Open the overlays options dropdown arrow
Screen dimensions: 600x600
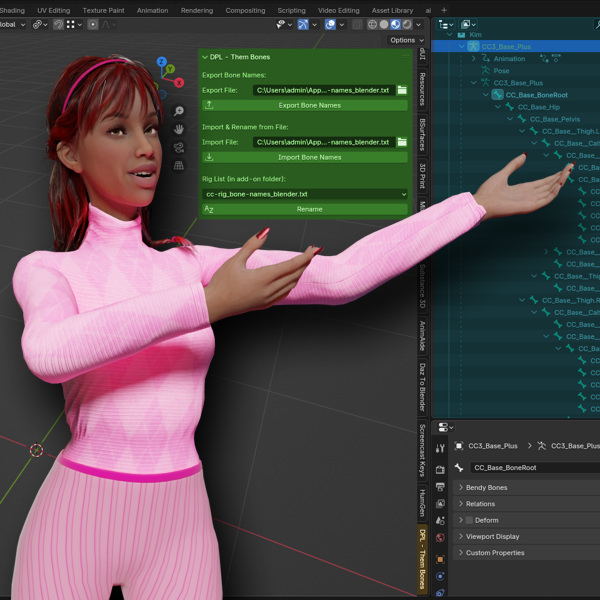pos(342,24)
